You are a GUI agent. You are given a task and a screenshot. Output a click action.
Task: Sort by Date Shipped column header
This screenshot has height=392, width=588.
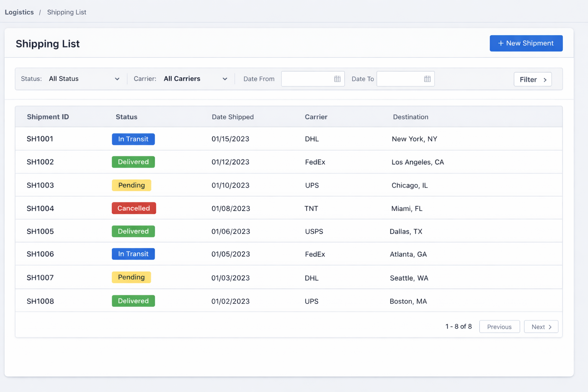pyautogui.click(x=233, y=117)
